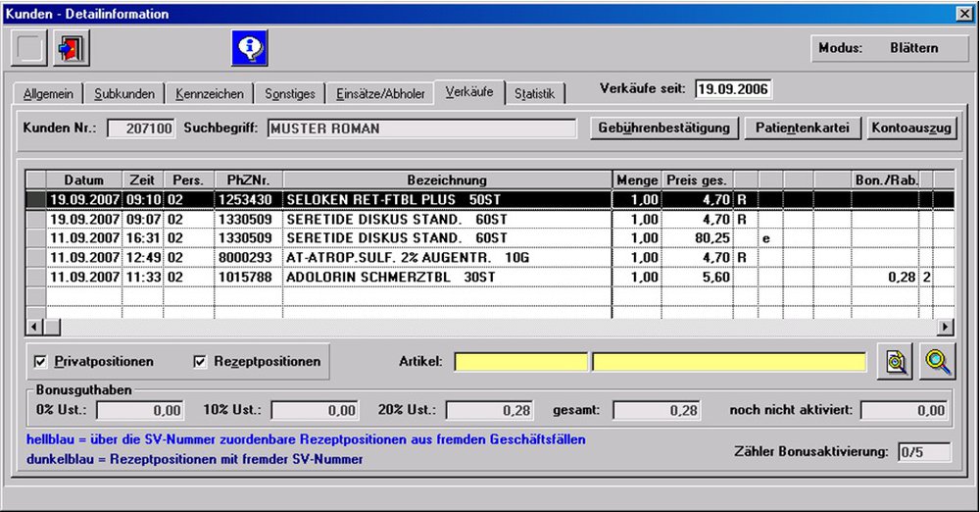Screen dimensions: 980x512
Task: Uncheck the Privatpositionen checkbox
Action: 40,362
